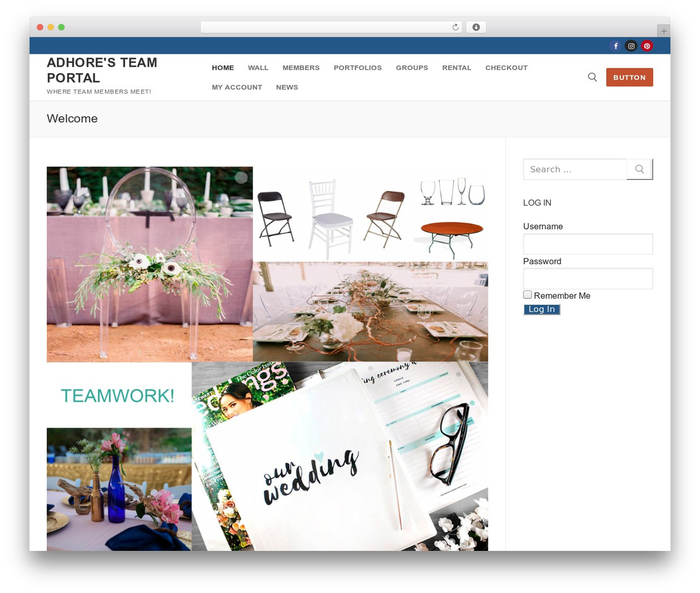
Task: Focus the Username input field
Action: (x=588, y=244)
